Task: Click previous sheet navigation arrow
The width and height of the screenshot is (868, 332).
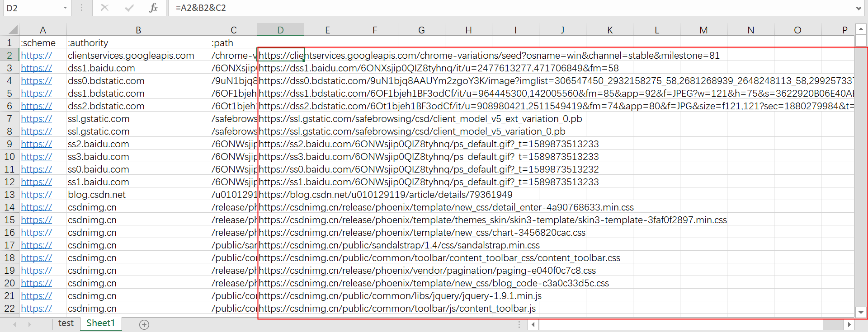Action: click(15, 324)
